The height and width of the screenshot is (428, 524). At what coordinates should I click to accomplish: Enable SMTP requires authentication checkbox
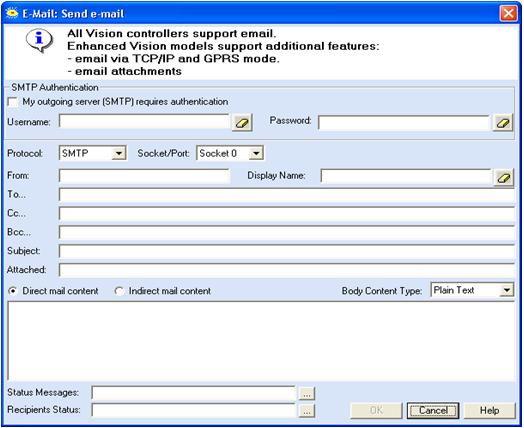pyautogui.click(x=13, y=102)
